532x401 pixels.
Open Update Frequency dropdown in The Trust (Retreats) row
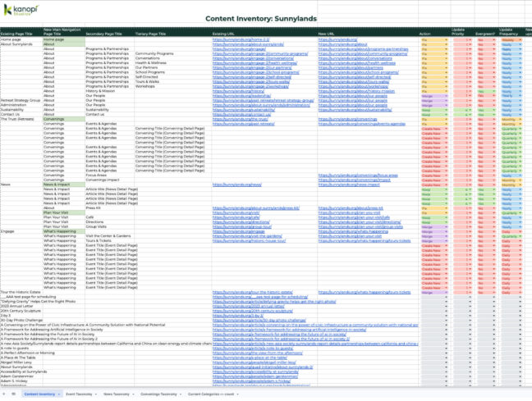click(521, 120)
